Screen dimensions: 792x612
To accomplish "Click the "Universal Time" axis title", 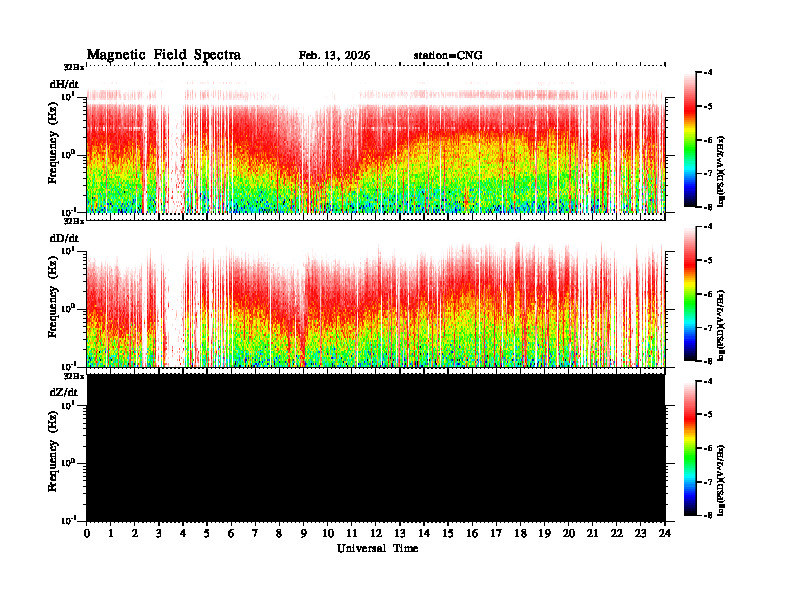I will click(378, 548).
